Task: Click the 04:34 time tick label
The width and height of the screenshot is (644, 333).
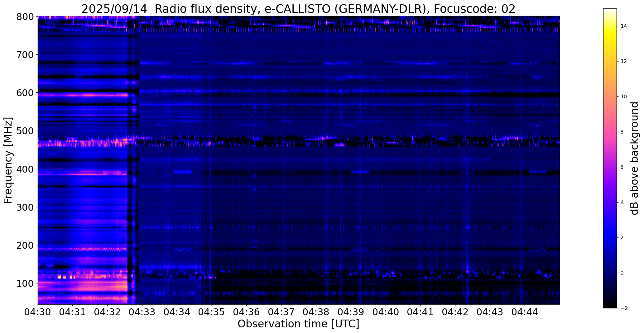Action: [x=177, y=312]
